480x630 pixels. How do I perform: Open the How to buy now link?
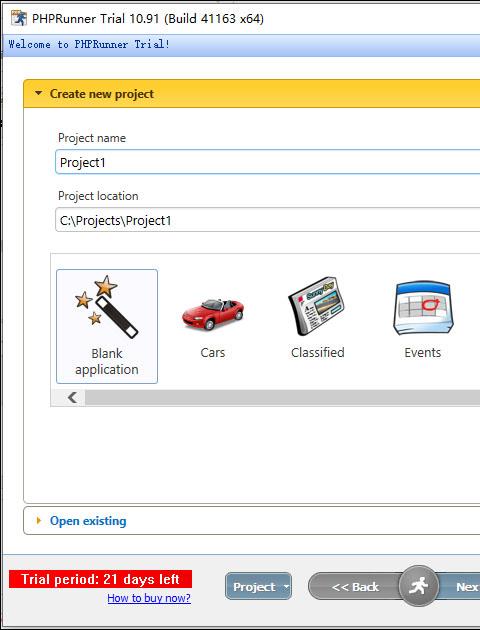coord(149,598)
